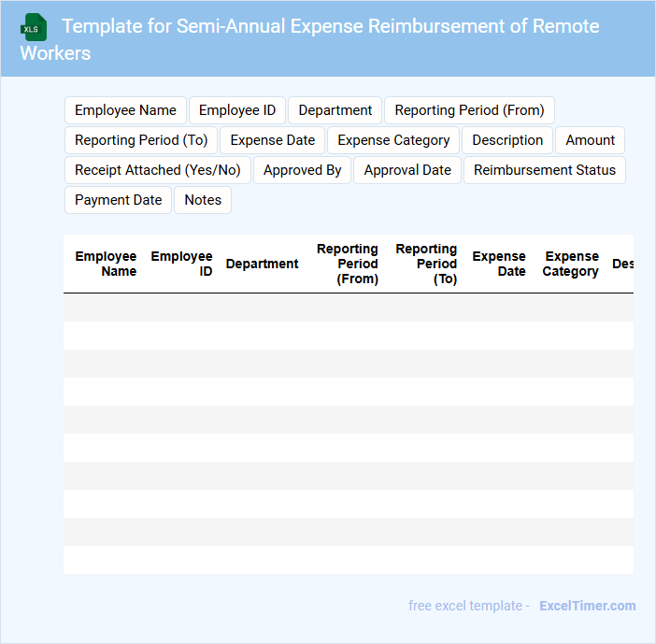Select the Description tag
The height and width of the screenshot is (644, 656).
pos(507,140)
